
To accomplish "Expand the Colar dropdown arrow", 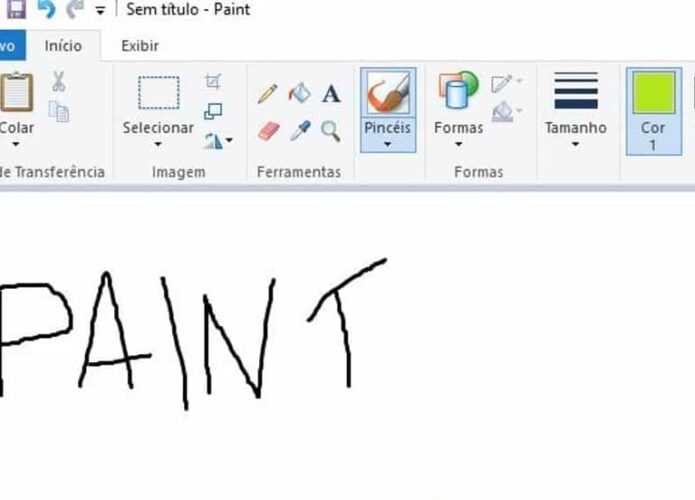I will pos(16,144).
